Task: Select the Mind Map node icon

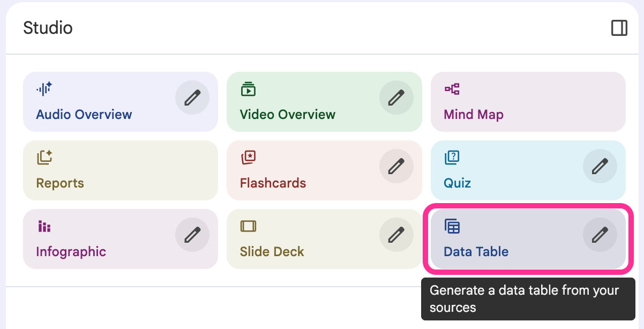Action: [452, 89]
